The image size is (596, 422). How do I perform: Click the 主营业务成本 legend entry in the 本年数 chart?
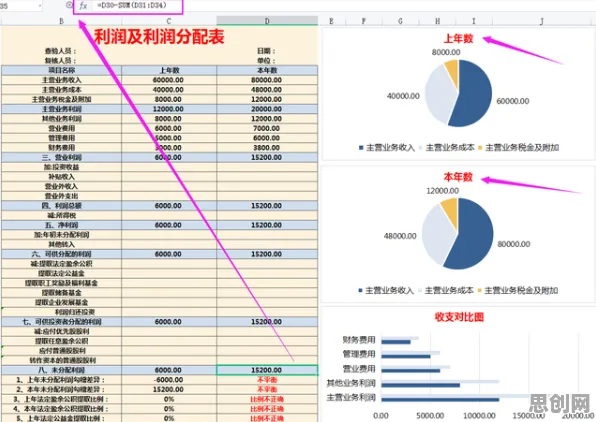pos(446,290)
